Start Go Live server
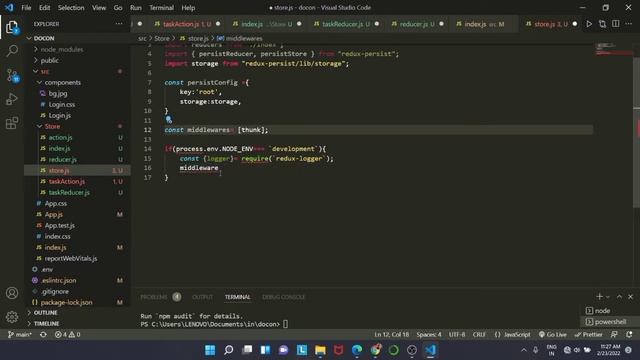 553,334
